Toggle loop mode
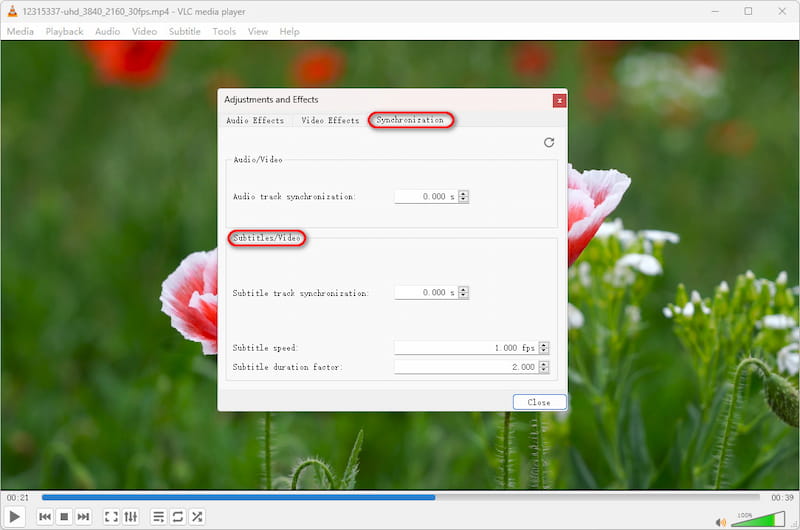Viewport: 800px width, 530px height. pos(178,517)
